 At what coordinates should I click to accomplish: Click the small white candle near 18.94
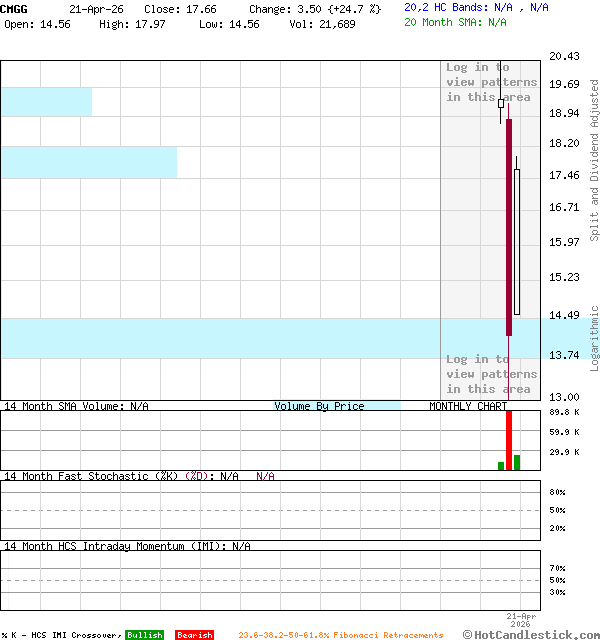click(501, 104)
